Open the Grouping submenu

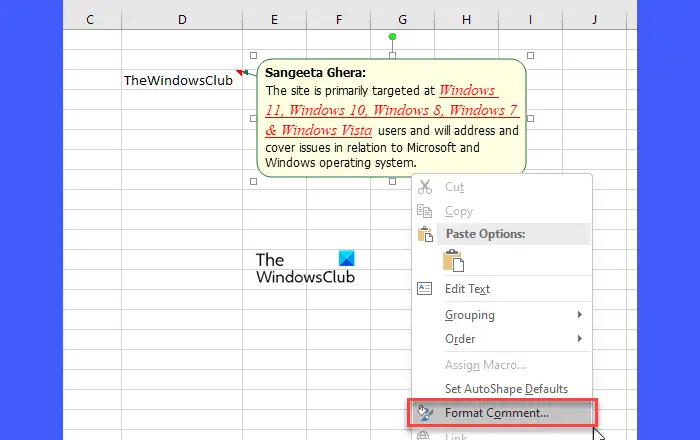click(x=502, y=315)
